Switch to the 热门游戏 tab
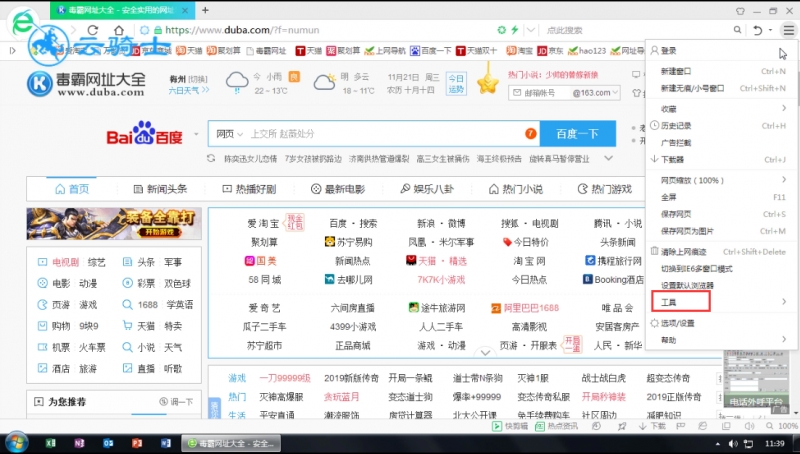Screen dimensions: 800x454 (605, 189)
